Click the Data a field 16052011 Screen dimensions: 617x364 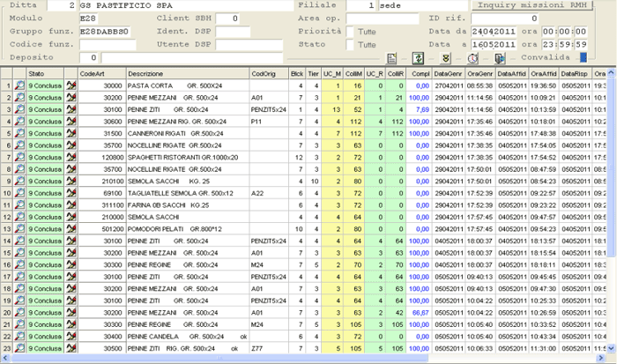[x=494, y=44]
